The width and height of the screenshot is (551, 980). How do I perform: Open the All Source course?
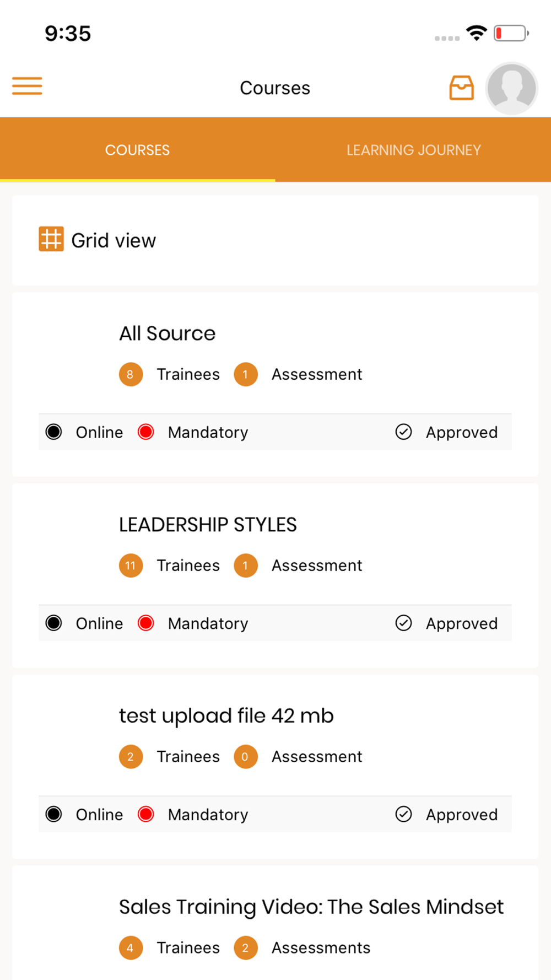tap(168, 333)
